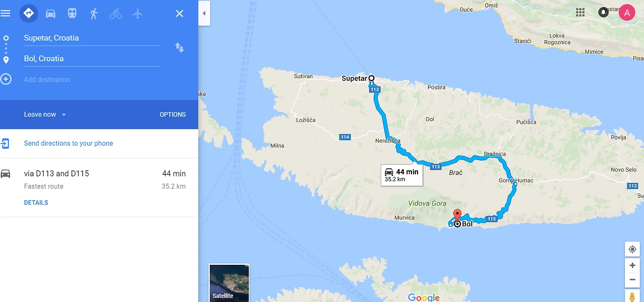Swap starting point and destination
Image resolution: width=644 pixels, height=302 pixels.
180,48
